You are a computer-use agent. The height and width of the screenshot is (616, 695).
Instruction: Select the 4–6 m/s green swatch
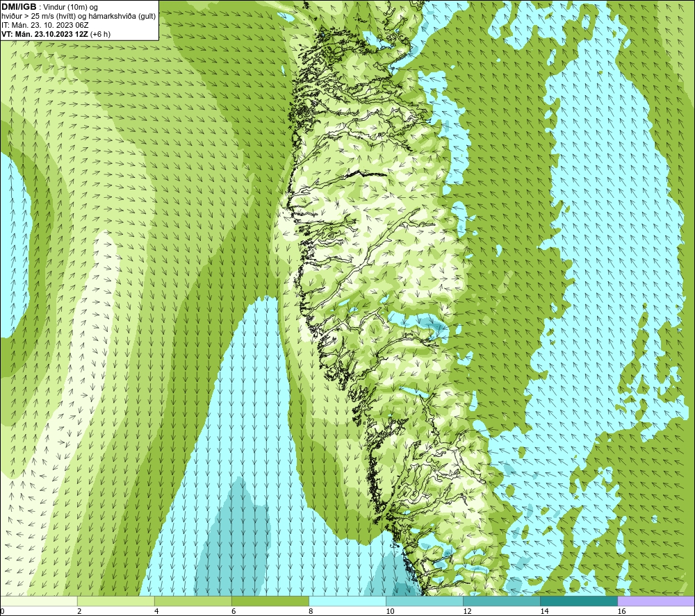(193, 601)
